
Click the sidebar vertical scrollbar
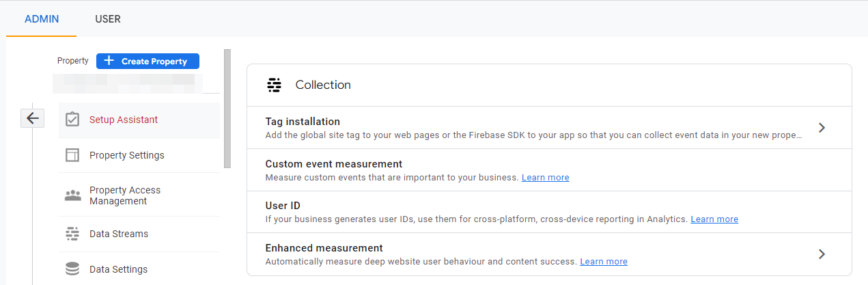227,108
